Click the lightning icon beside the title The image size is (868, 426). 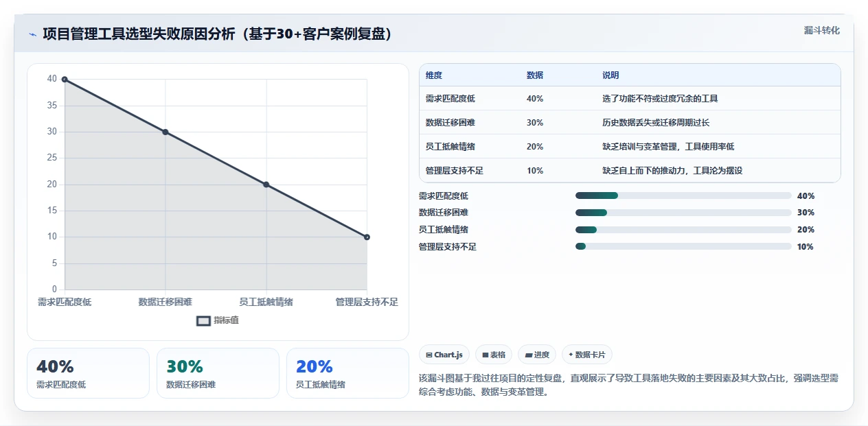pyautogui.click(x=32, y=34)
